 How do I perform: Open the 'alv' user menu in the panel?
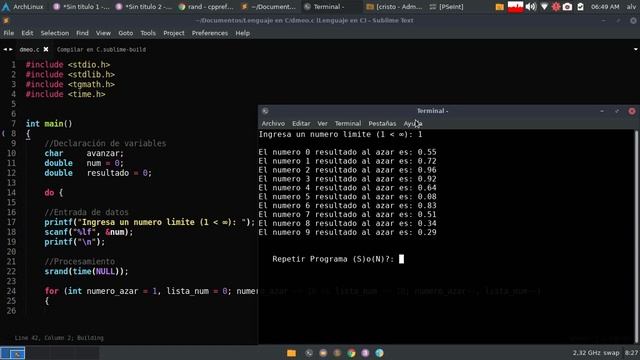click(x=631, y=7)
